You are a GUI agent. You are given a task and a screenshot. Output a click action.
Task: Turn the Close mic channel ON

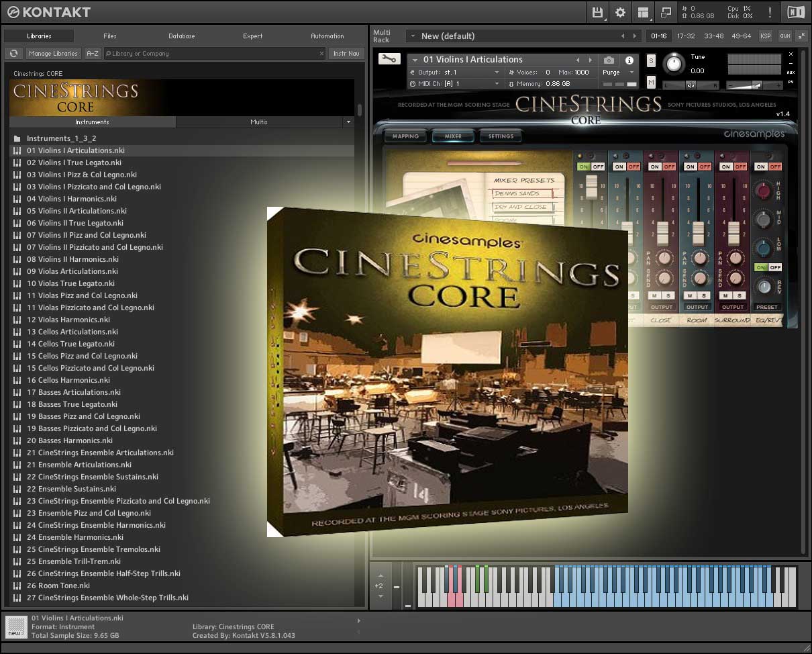[x=654, y=167]
